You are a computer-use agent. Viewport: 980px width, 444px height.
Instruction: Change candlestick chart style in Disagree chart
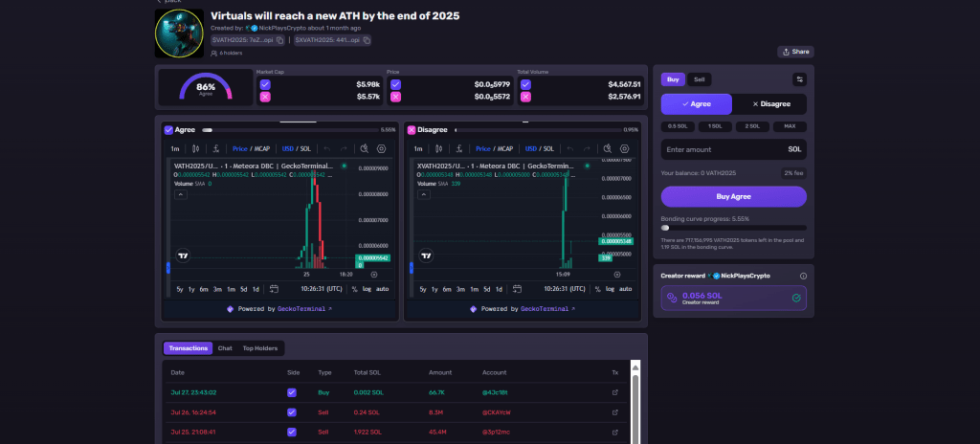pos(439,148)
